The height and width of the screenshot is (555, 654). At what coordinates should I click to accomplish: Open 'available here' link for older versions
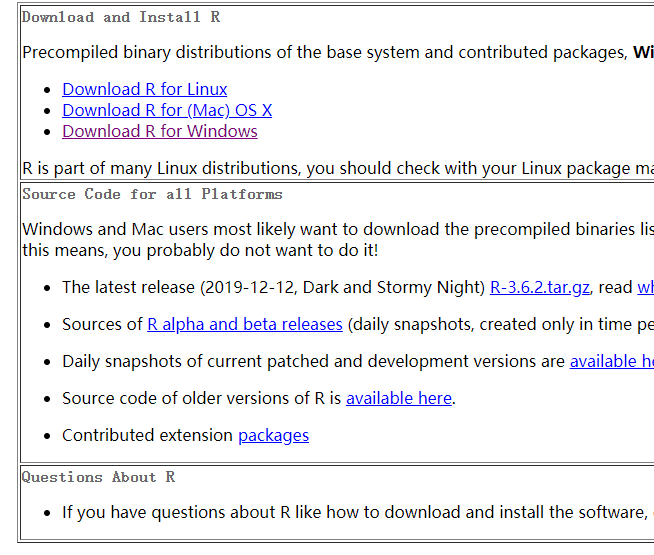pos(398,398)
